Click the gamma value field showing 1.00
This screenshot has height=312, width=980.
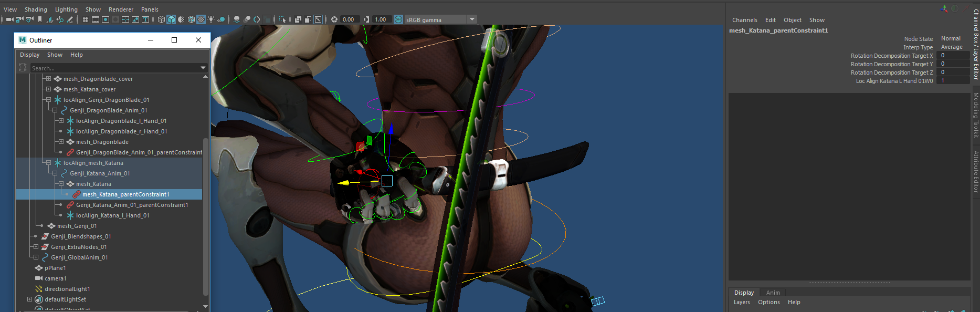(382, 19)
